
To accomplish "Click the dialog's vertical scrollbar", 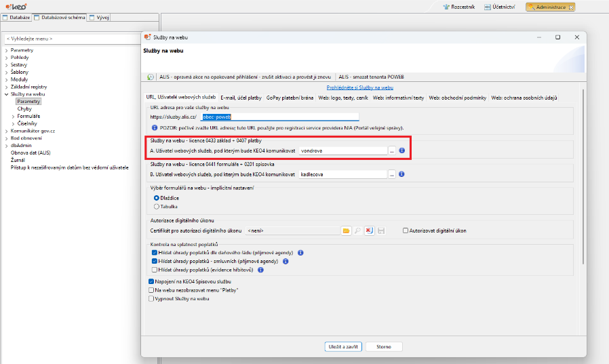I will pyautogui.click(x=583, y=176).
